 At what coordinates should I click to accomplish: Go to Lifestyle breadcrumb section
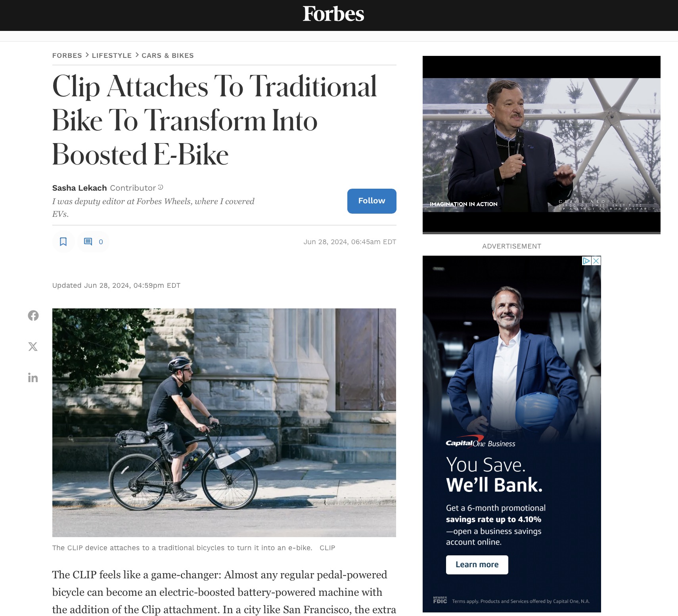click(x=112, y=55)
